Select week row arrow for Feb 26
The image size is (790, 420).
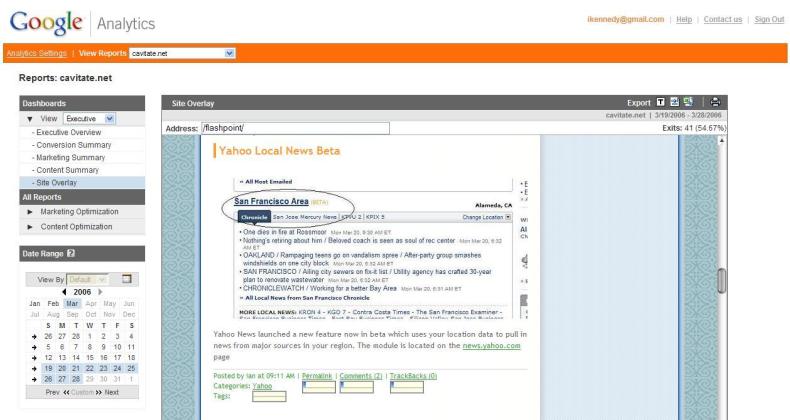[34, 336]
